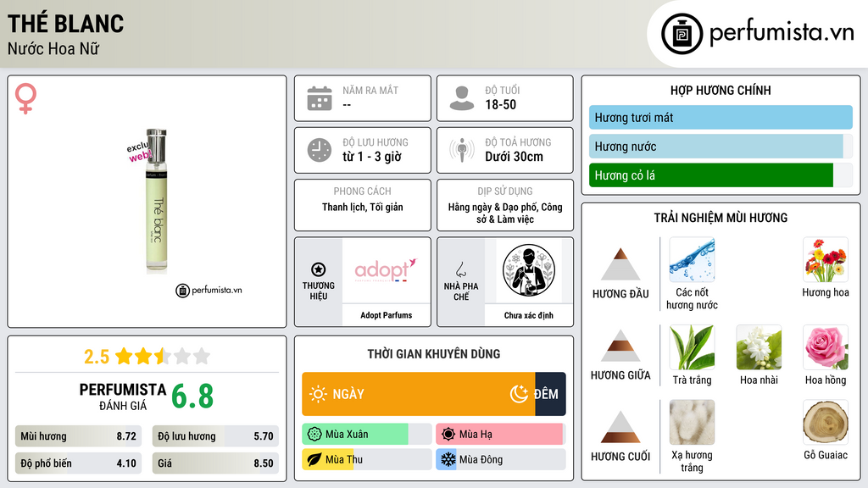868x488 pixels.
Task: Click the age range 18-50 value
Action: tap(500, 104)
